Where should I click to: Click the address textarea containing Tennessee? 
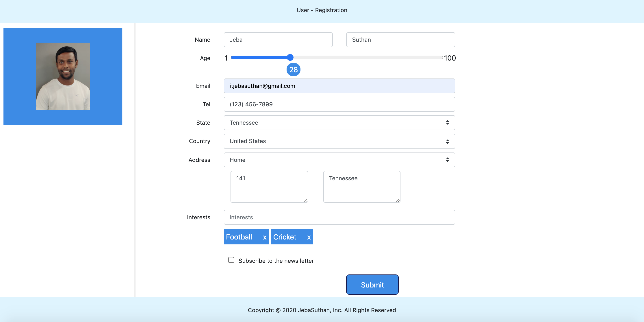click(x=361, y=187)
